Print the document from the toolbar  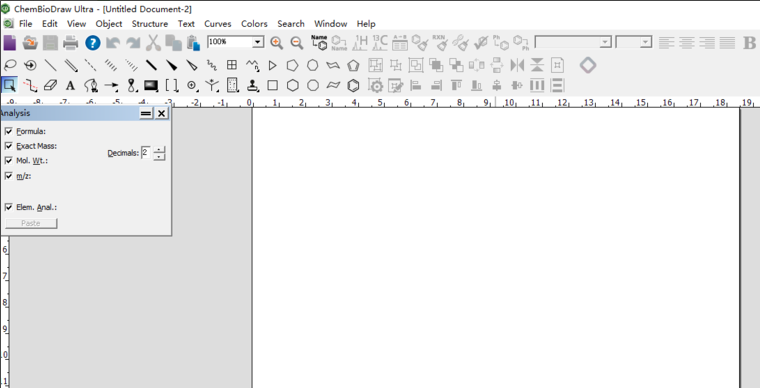[71, 43]
